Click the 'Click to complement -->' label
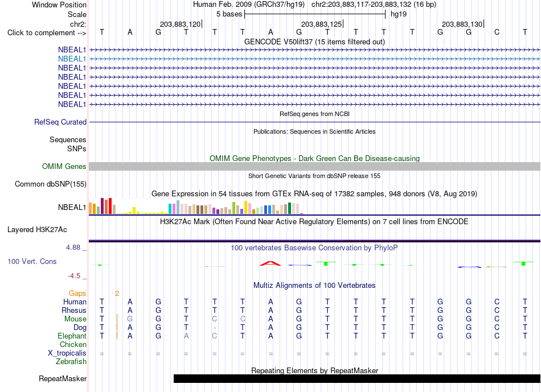The height and width of the screenshot is (392, 541). (47, 33)
